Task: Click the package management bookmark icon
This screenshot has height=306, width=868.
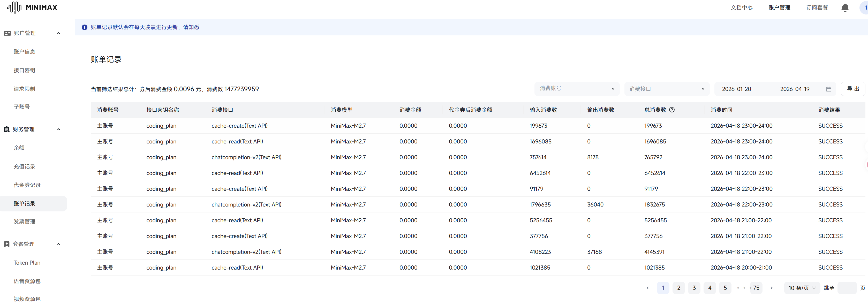Action: (6, 244)
